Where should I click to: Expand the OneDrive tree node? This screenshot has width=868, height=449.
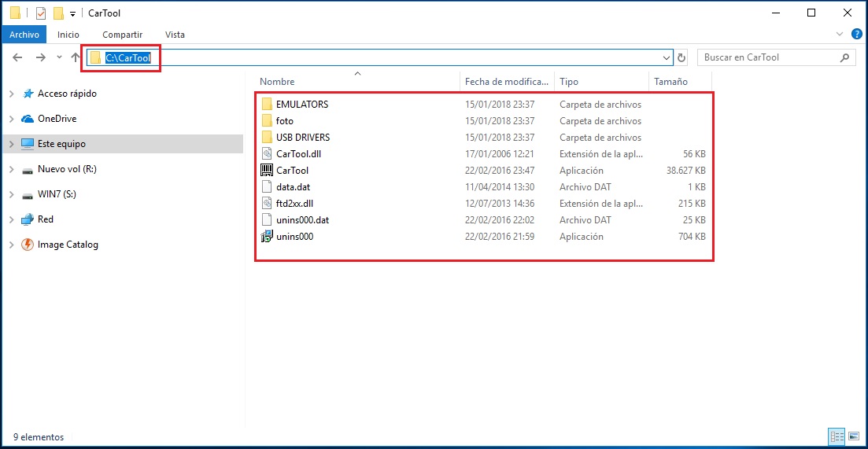pos(12,119)
